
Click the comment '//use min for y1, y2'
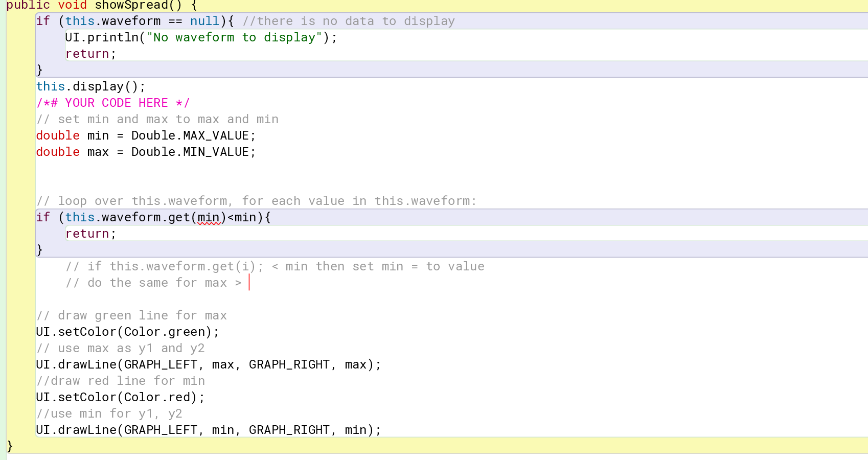pyautogui.click(x=109, y=413)
